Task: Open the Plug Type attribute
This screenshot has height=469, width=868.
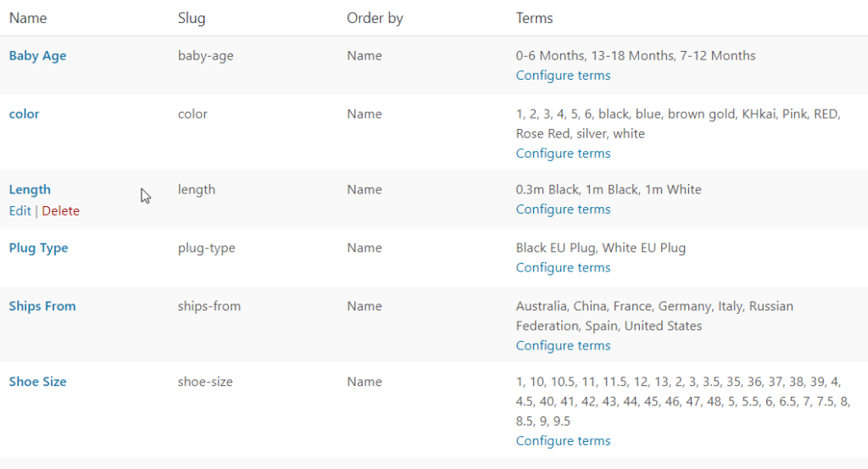Action: (x=38, y=248)
